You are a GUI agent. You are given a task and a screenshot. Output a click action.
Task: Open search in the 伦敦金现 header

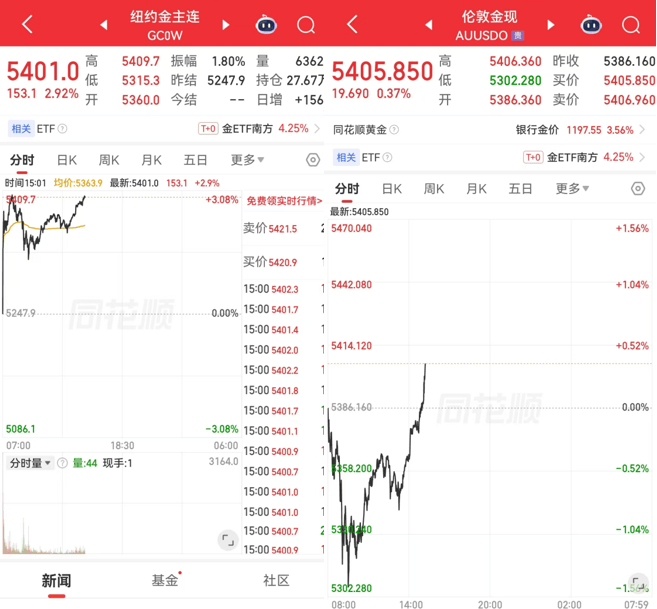(631, 24)
